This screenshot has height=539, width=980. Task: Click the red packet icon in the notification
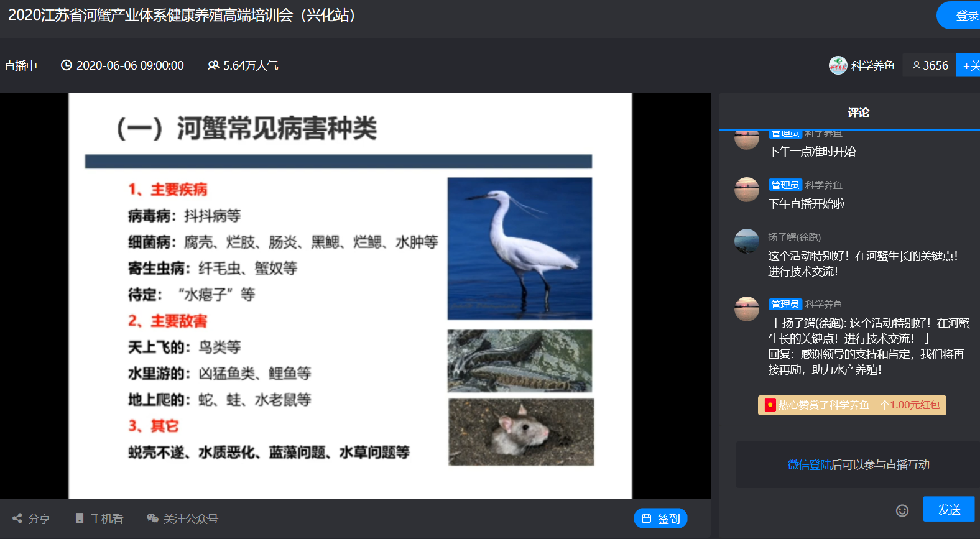pos(770,405)
